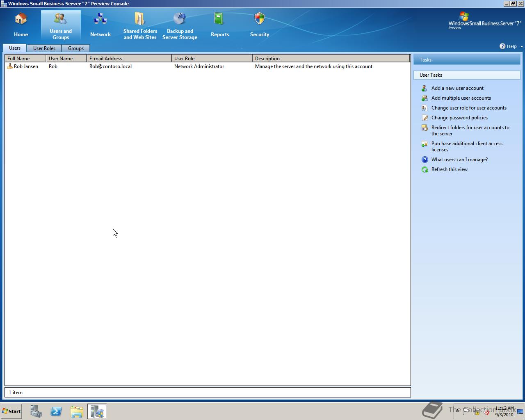The image size is (525, 420).
Task: Open the Windows Start menu
Action: (11, 411)
